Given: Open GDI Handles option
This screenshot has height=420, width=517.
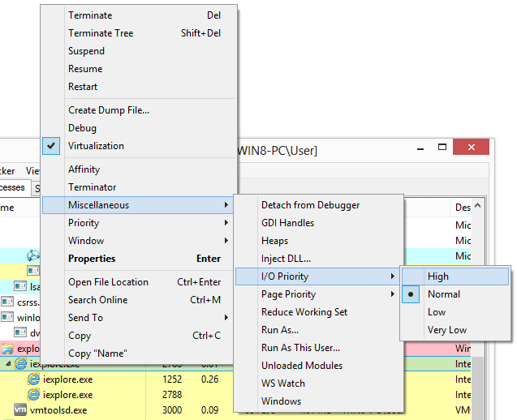Looking at the screenshot, I should pos(318,223).
